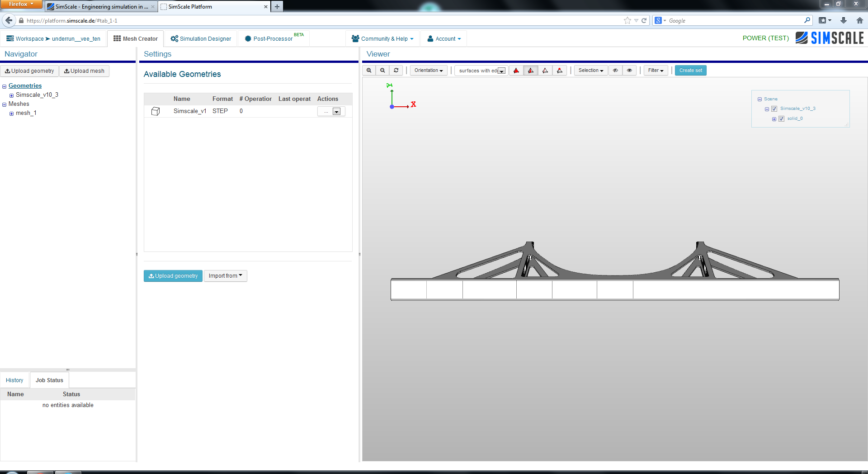The height and width of the screenshot is (474, 868).
Task: Select the edge picking wireframe icon
Action: tap(545, 71)
